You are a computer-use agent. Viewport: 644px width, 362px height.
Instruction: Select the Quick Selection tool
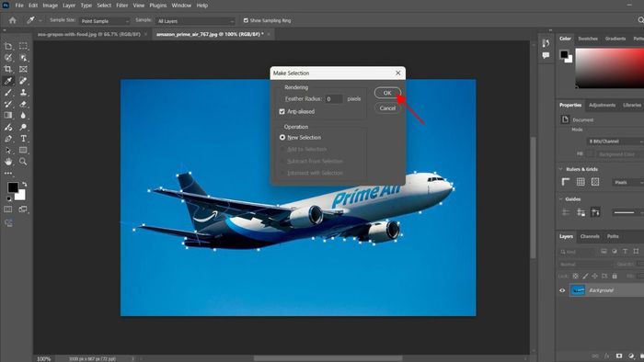8,57
